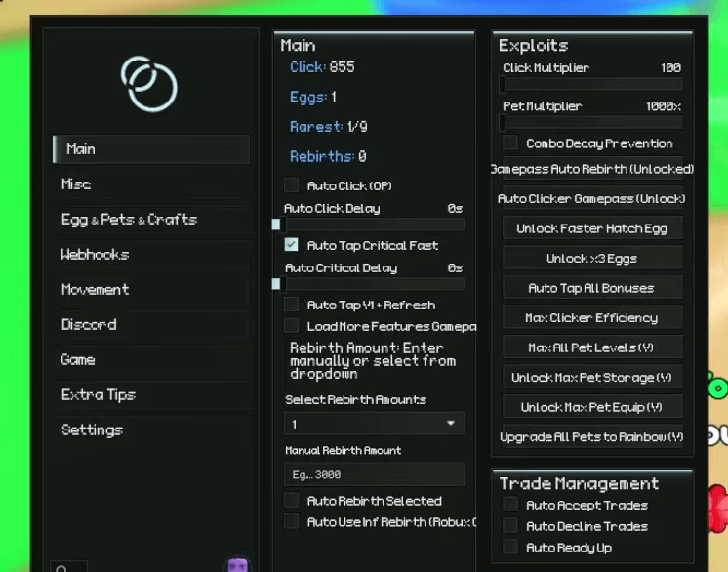Tick the Load More Features Gamepass checkbox
The image size is (728, 572).
click(291, 326)
